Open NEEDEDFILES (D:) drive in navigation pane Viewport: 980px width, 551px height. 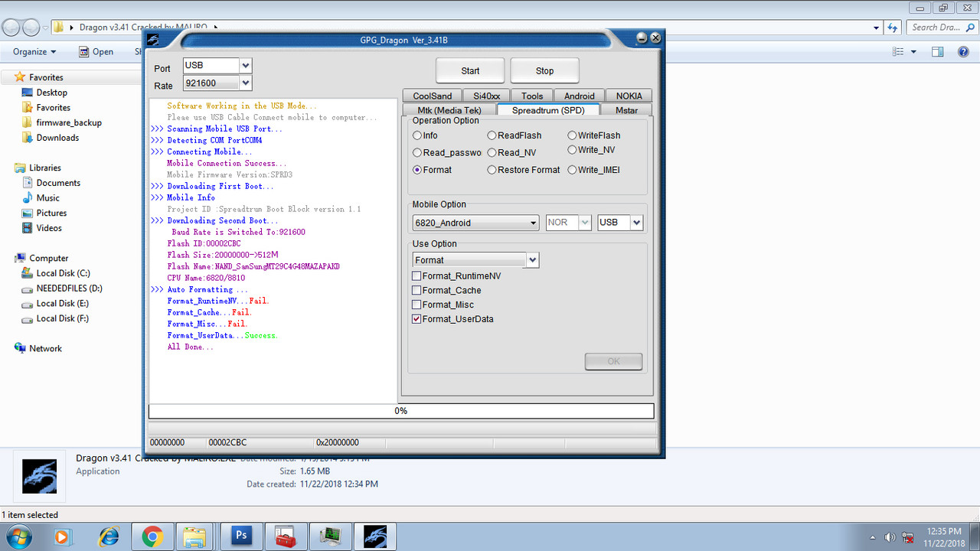(69, 289)
